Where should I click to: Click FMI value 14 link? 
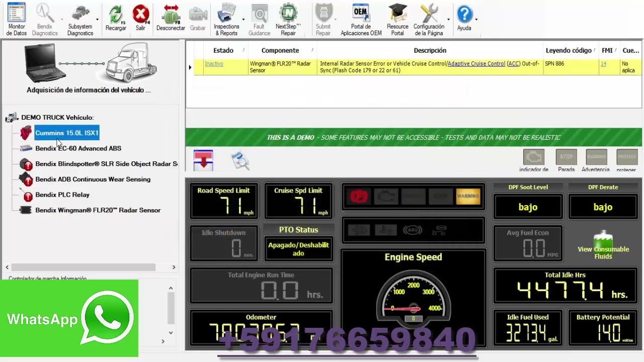click(603, 64)
